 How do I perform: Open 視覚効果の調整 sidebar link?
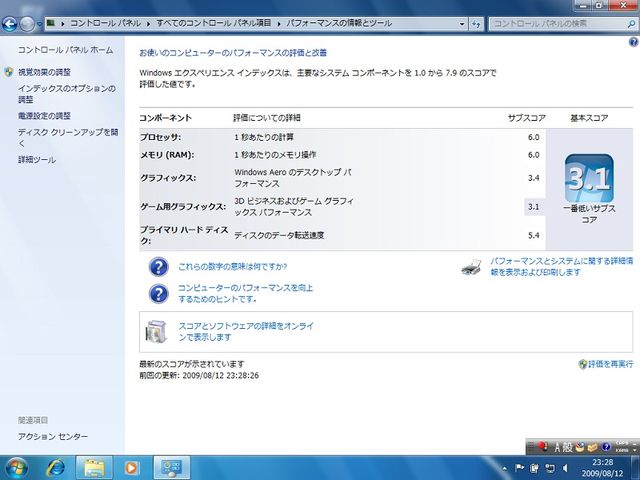tap(44, 72)
